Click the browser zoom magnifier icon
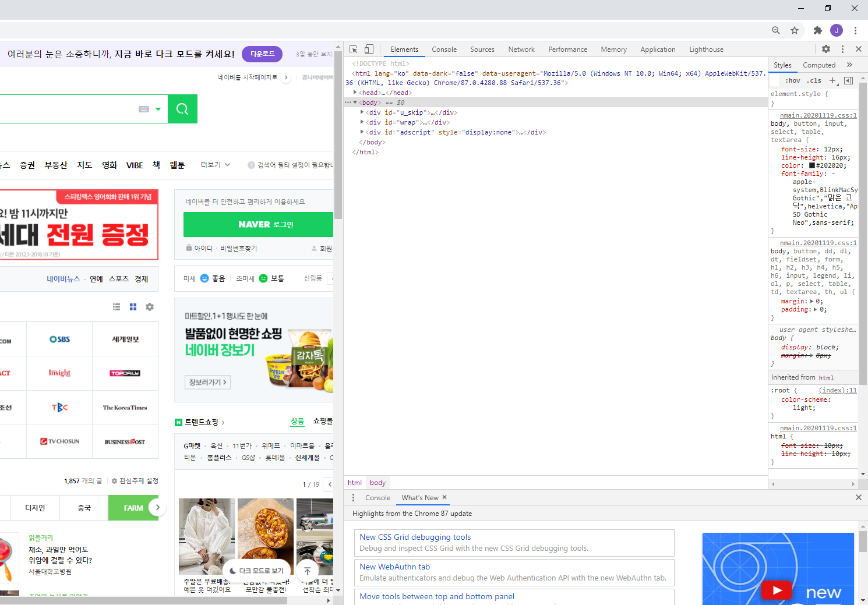This screenshot has width=868, height=605. [x=776, y=30]
